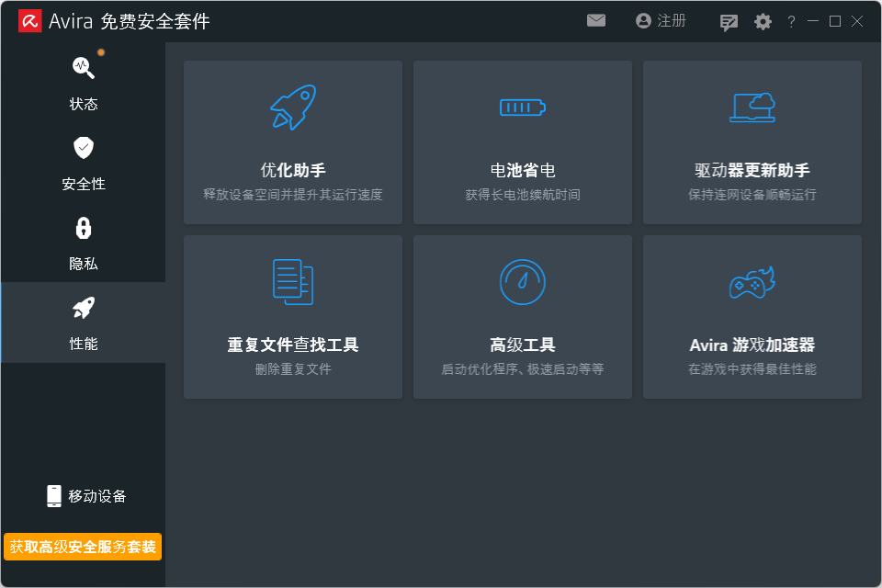This screenshot has width=882, height=588.
Task: Click the 状态 magnifier icon
Action: 84,67
